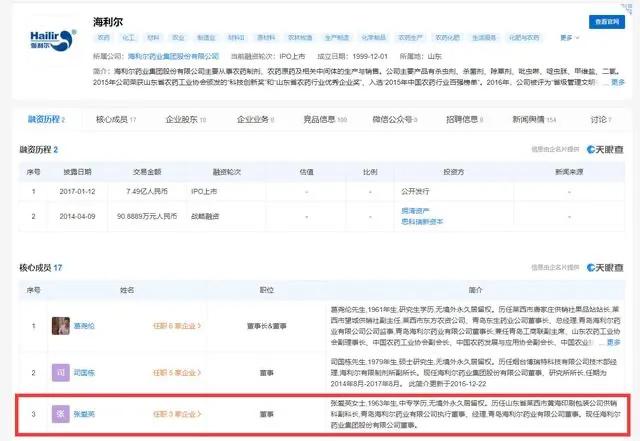This screenshot has height=441, width=640.
Task: Click the Hailir company logo
Action: pos(53,40)
